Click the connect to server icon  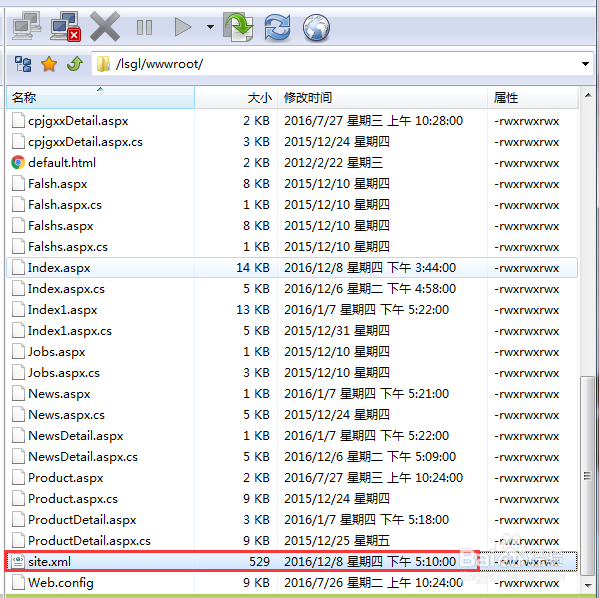pyautogui.click(x=27, y=26)
